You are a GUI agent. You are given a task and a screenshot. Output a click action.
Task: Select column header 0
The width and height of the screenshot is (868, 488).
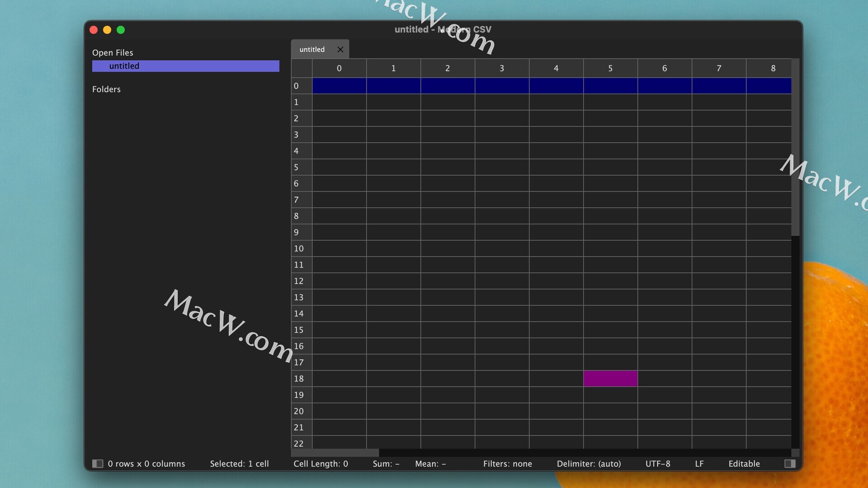[x=339, y=68]
